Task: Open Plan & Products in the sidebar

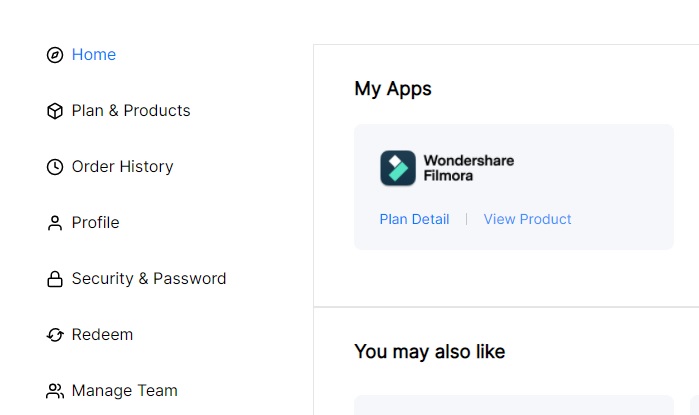Action: tap(131, 111)
